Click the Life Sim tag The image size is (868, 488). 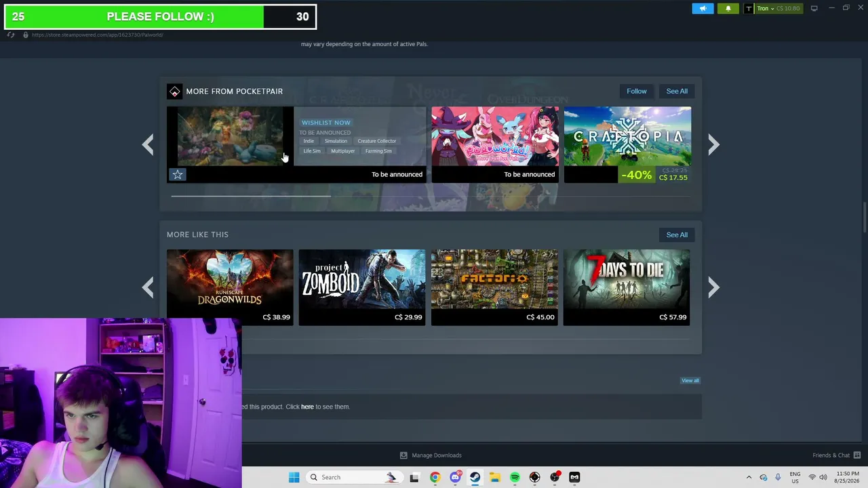(x=312, y=151)
